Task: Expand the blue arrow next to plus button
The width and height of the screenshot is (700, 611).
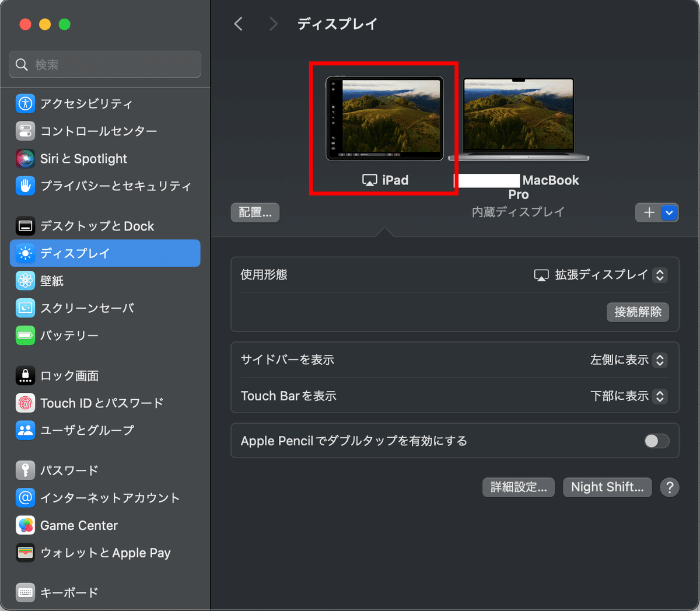Action: (670, 213)
